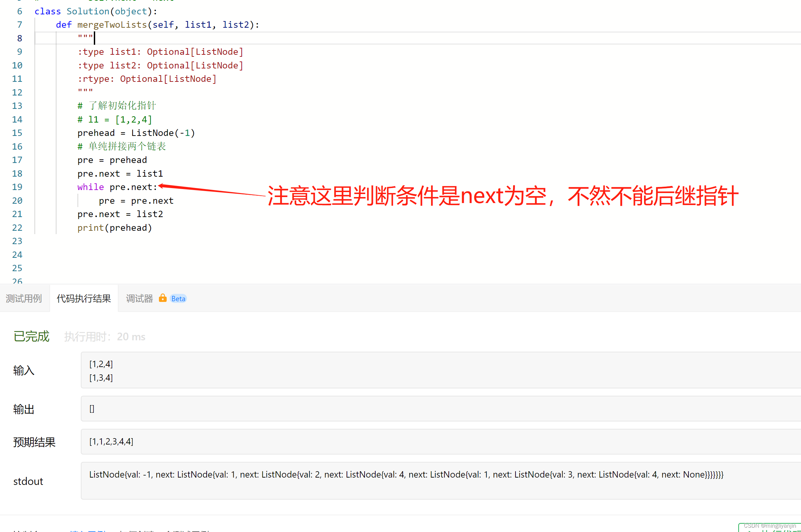The height and width of the screenshot is (532, 801).
Task: Click line number 23 in gutter
Action: click(x=17, y=241)
